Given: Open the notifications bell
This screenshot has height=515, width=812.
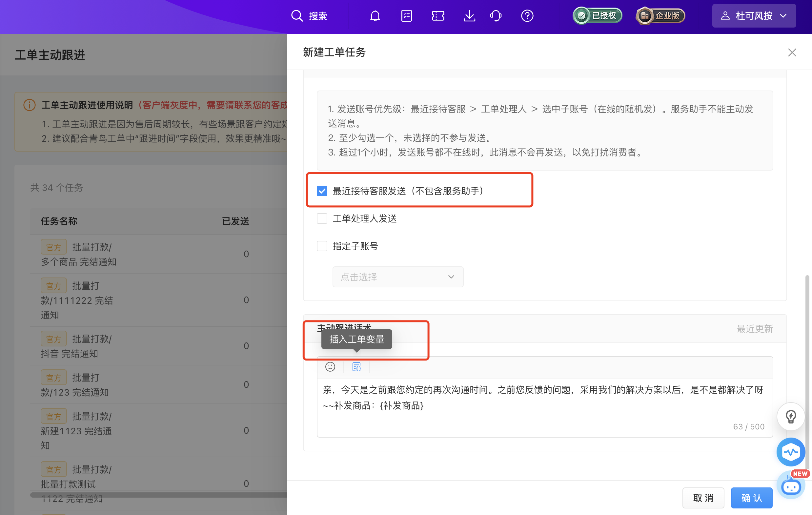Looking at the screenshot, I should (375, 16).
